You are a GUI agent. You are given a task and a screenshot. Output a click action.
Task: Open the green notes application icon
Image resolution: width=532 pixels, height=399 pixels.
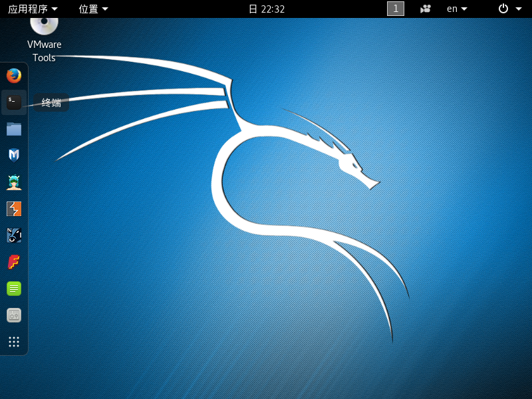tap(14, 289)
